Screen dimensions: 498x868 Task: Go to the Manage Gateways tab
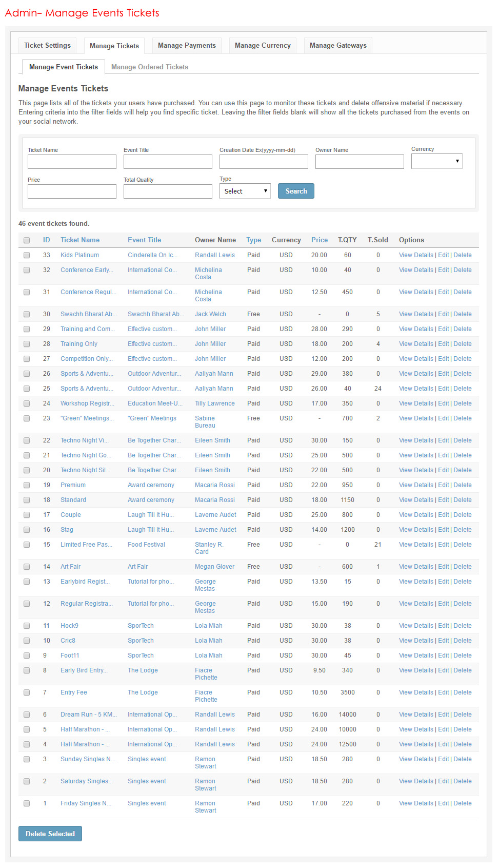tap(338, 45)
